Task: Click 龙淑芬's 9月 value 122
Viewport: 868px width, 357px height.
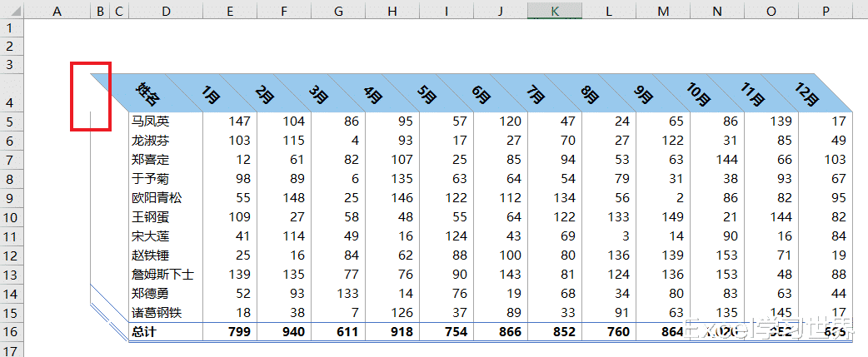Action: (x=664, y=141)
